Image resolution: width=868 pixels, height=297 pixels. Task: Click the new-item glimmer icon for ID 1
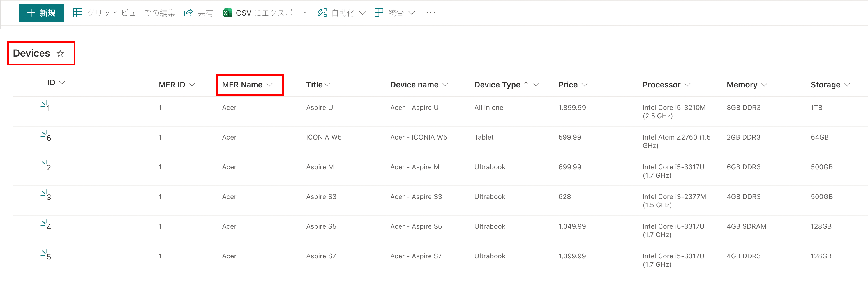(x=44, y=104)
